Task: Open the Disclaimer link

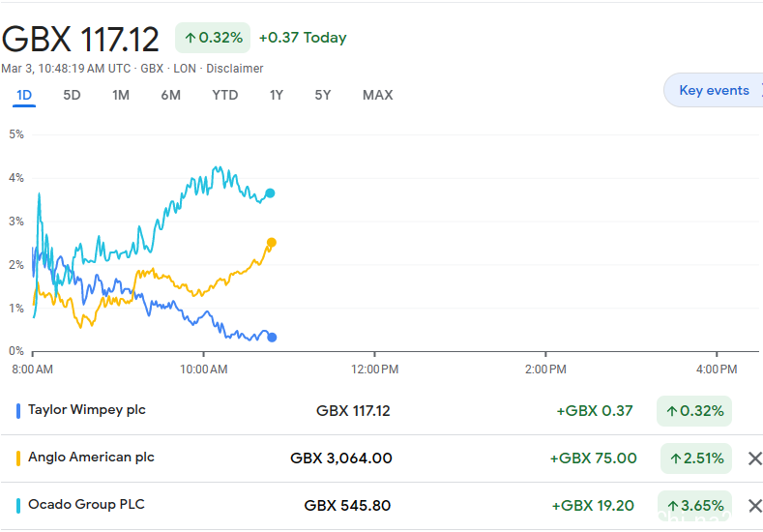Action: (x=235, y=69)
